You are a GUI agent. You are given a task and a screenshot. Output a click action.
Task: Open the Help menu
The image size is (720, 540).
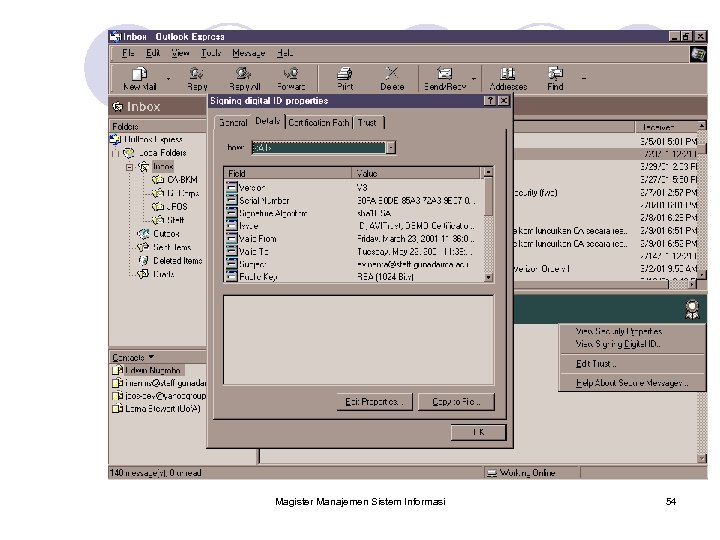click(285, 53)
